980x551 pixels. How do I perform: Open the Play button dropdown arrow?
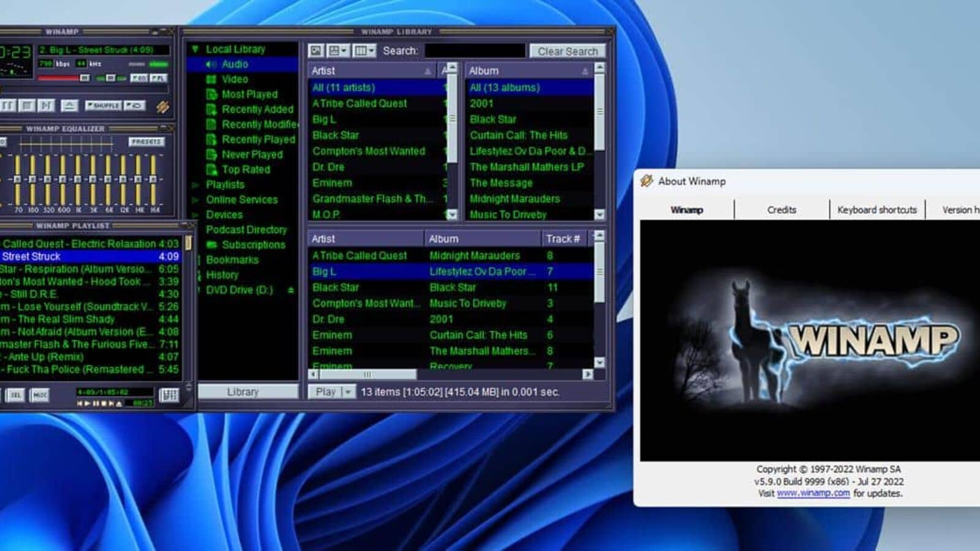348,392
